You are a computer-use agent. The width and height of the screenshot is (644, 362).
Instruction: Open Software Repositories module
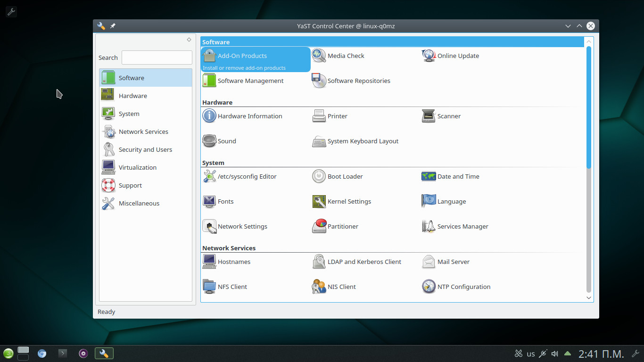tap(358, 81)
